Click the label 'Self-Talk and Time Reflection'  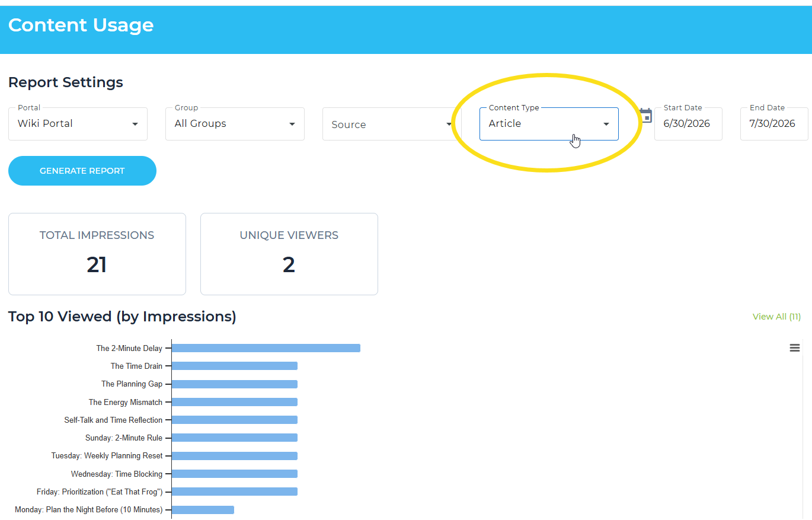[x=113, y=420]
